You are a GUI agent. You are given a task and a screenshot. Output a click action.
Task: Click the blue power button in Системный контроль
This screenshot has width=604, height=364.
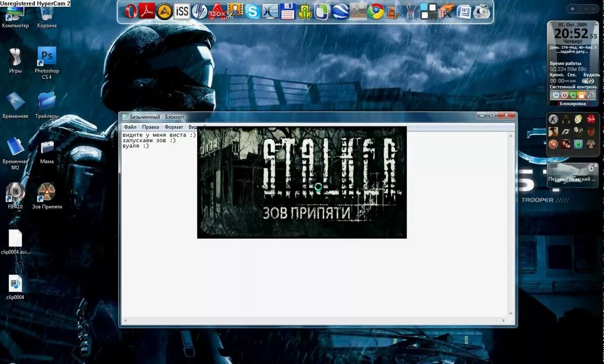click(556, 95)
